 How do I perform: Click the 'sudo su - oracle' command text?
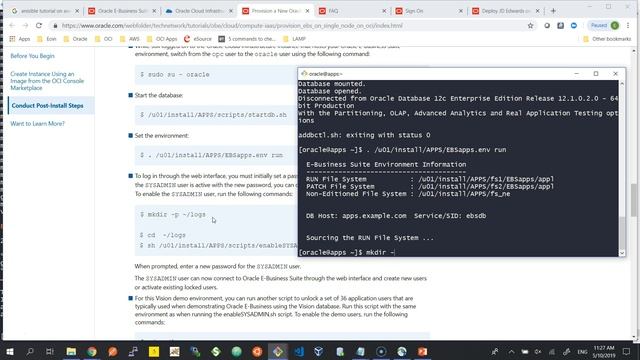coord(175,74)
